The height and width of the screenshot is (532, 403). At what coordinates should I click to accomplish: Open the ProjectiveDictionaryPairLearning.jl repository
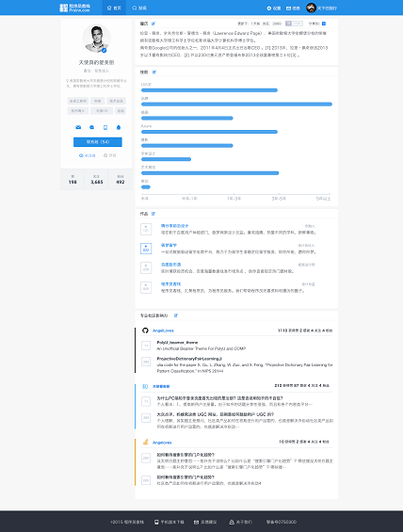pyautogui.click(x=189, y=359)
